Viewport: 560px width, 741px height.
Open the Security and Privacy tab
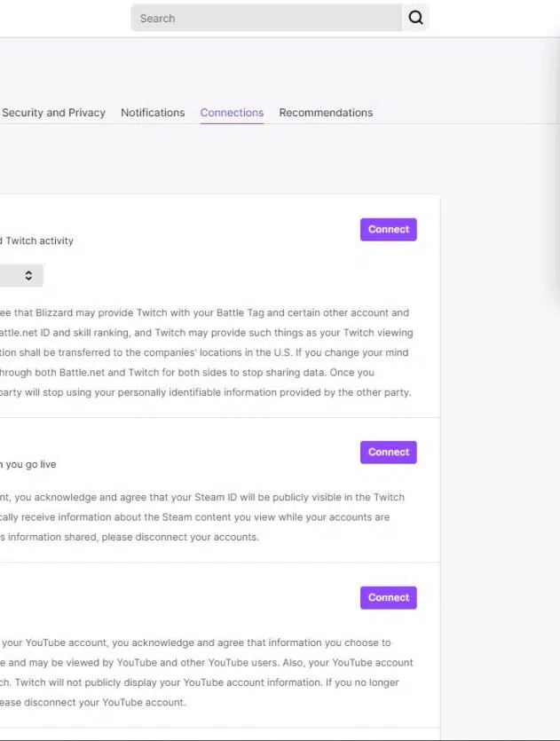point(53,113)
